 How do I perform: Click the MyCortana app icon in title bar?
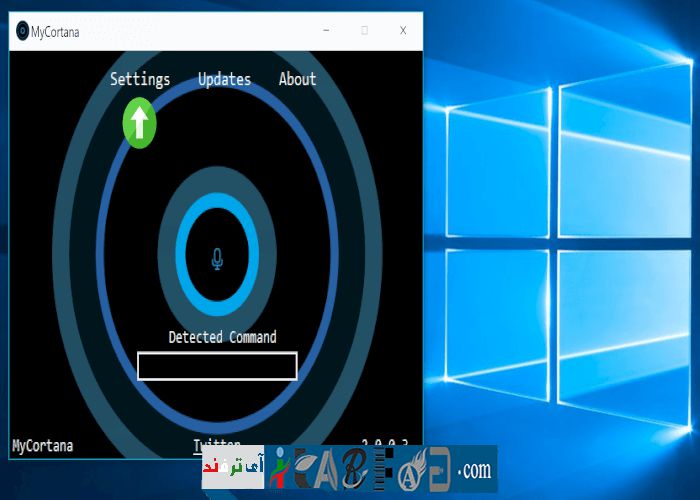tap(22, 31)
